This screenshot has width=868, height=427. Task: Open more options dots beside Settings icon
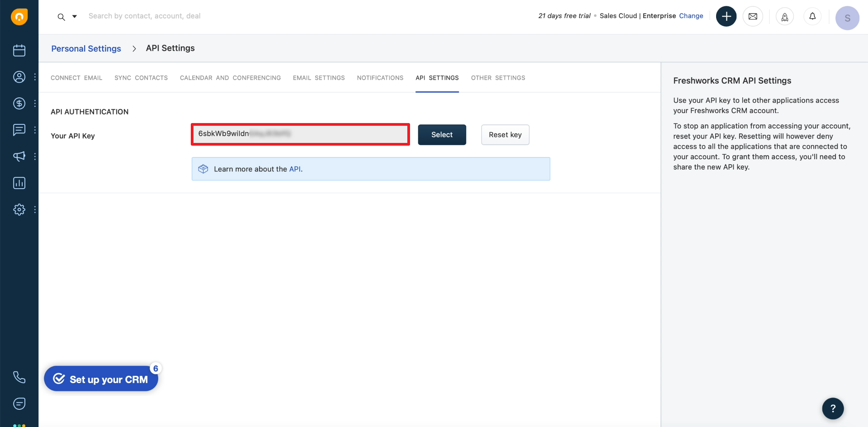[x=35, y=209]
